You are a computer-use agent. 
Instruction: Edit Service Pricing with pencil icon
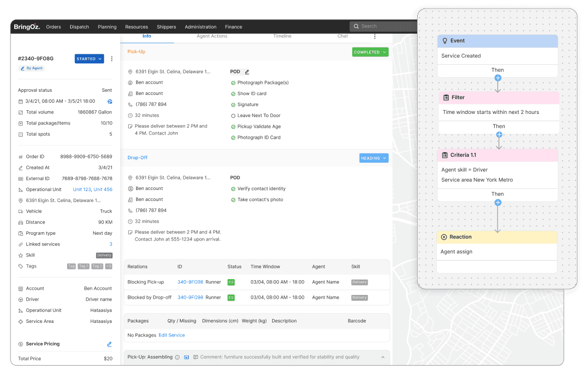pos(110,344)
